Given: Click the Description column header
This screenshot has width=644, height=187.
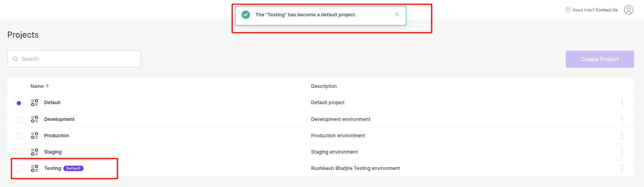Looking at the screenshot, I should 324,86.
